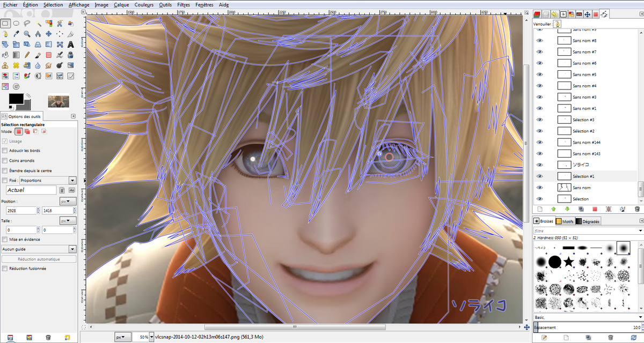This screenshot has height=343, width=644.
Task: Check 'Étendre depuis le centre'
Action: point(5,170)
